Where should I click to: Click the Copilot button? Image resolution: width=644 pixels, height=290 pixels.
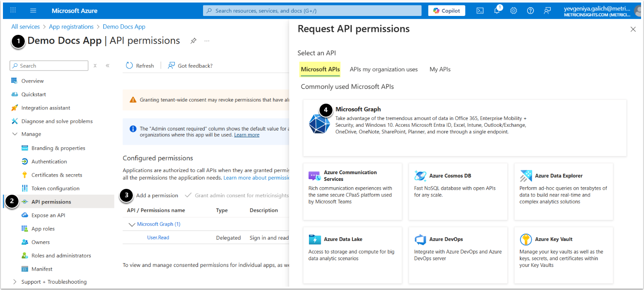(x=446, y=10)
